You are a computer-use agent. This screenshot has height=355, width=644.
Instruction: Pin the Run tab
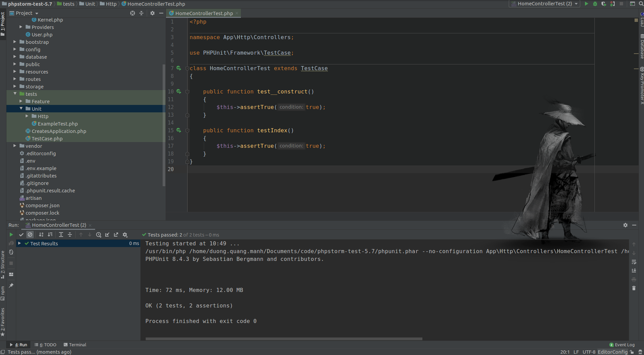(11, 285)
